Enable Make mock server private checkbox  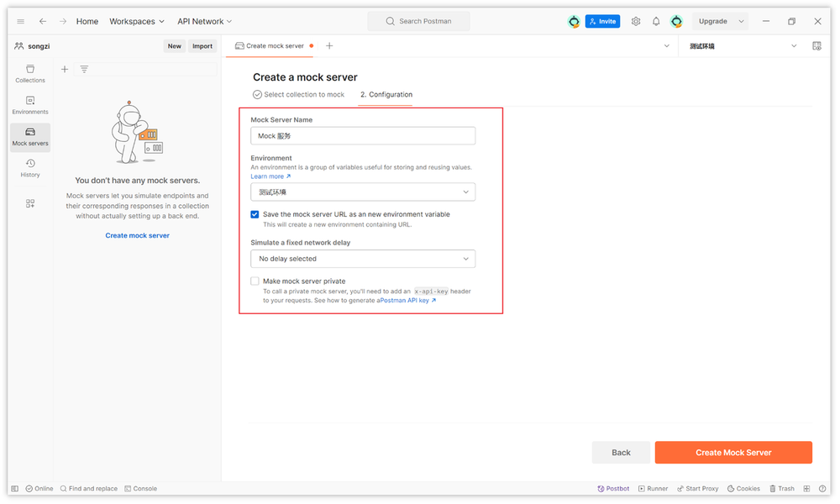[255, 281]
